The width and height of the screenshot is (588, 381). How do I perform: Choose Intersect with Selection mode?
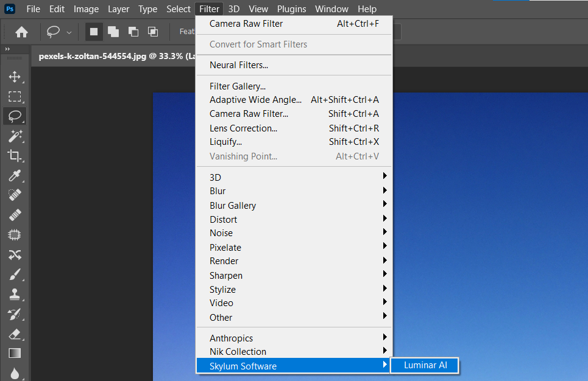point(153,32)
